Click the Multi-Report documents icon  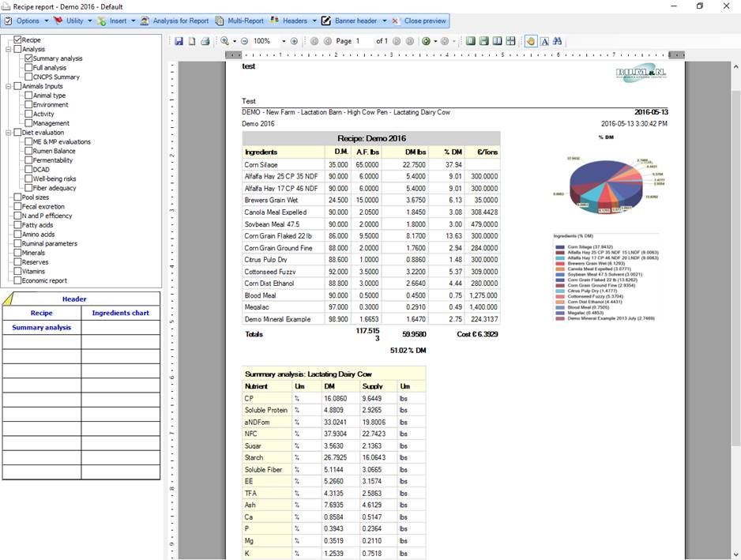(220, 21)
